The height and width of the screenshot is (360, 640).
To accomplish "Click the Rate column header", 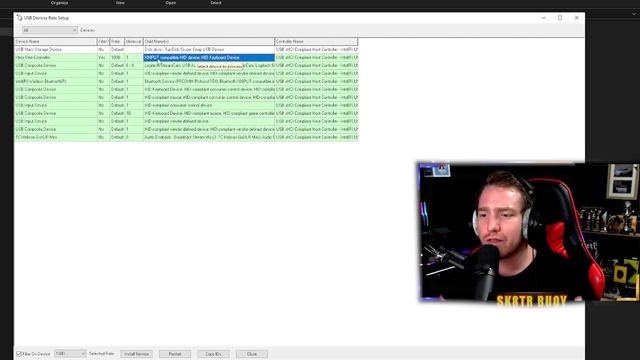I will (117, 42).
